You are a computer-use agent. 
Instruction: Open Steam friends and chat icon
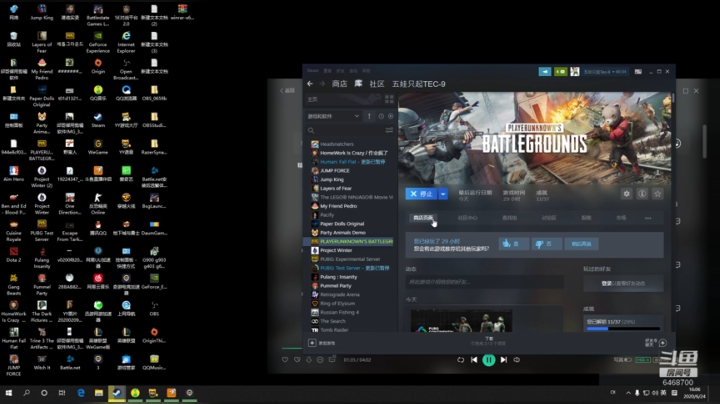[x=663, y=343]
